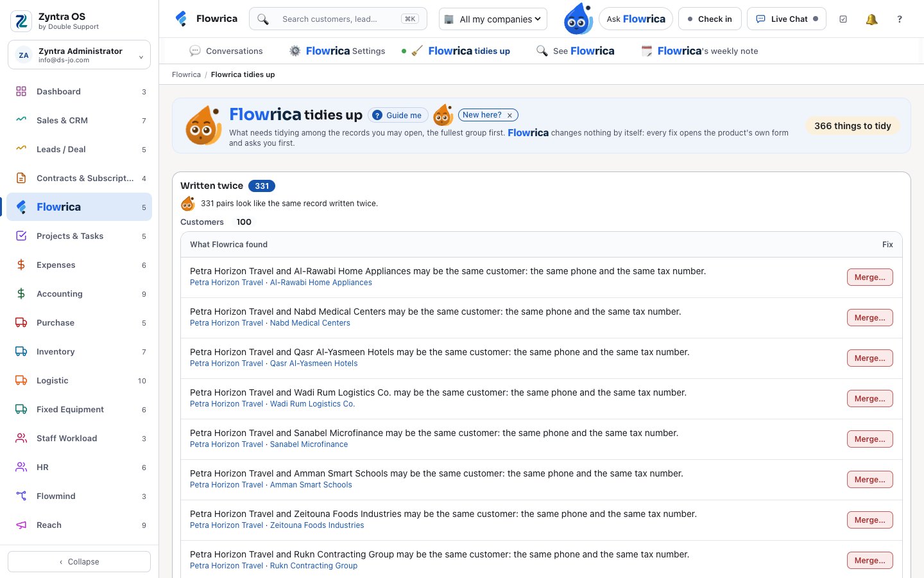Click the Zyntra OS logo

[21, 21]
